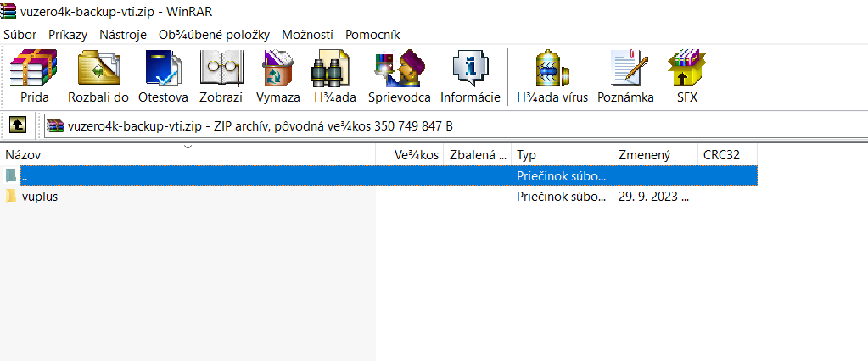Viewport: 868px width, 361px height.
Task: Launch the Sprievodca wizard icon
Action: (400, 68)
